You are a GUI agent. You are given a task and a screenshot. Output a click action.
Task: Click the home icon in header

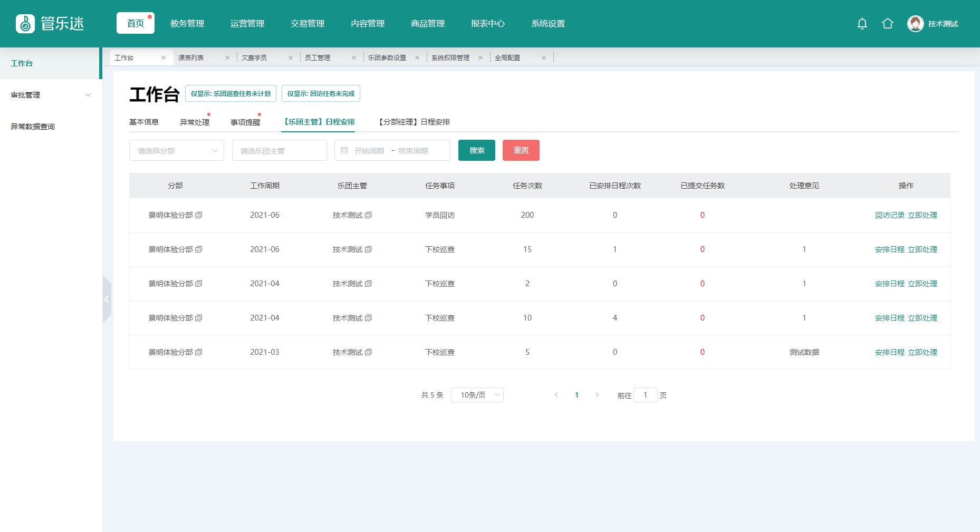tap(887, 24)
